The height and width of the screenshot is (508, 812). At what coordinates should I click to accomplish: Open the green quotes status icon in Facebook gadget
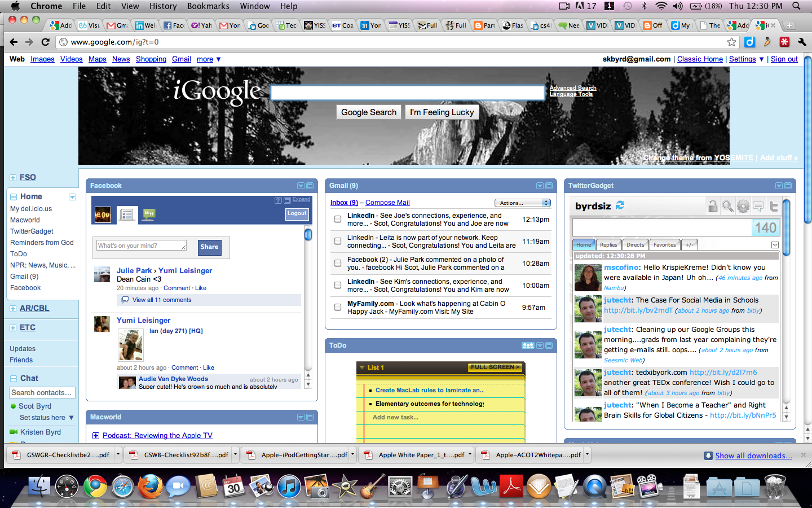click(x=149, y=214)
